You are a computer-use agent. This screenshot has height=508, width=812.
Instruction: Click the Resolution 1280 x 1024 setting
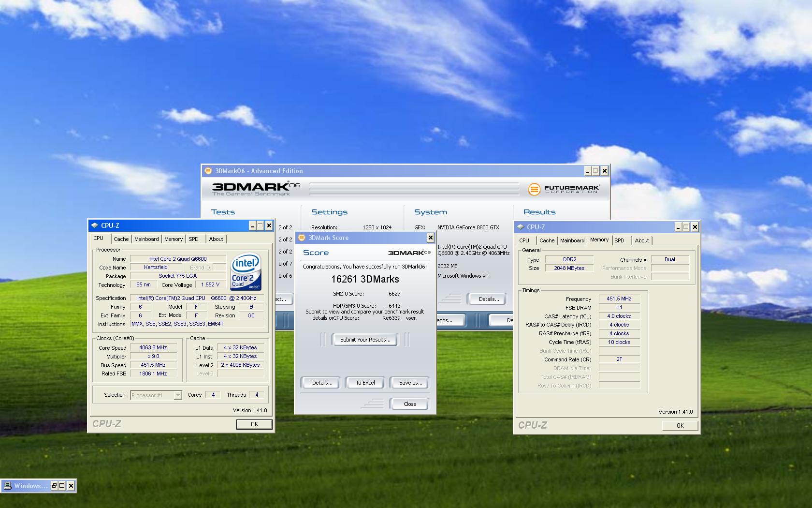[377, 227]
